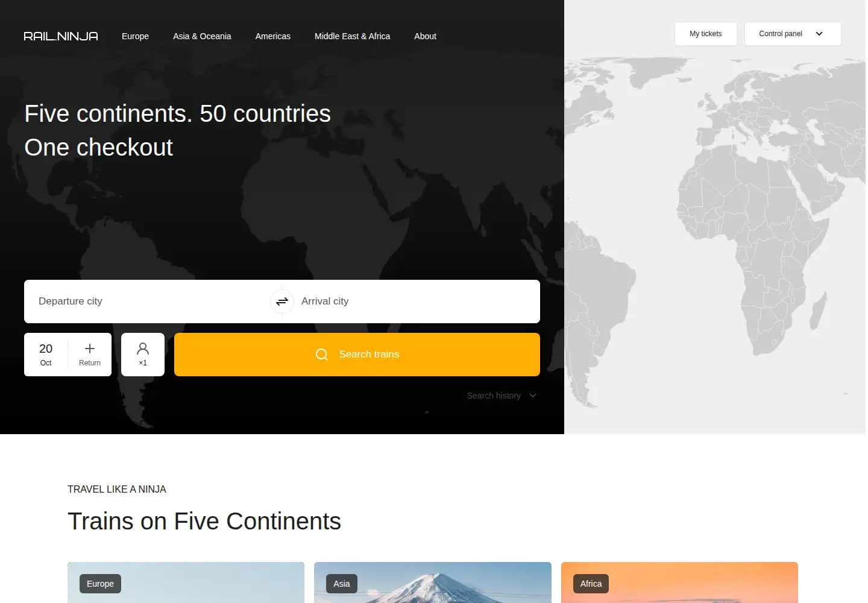Go to My tickets
This screenshot has height=603, width=868.
click(x=706, y=34)
